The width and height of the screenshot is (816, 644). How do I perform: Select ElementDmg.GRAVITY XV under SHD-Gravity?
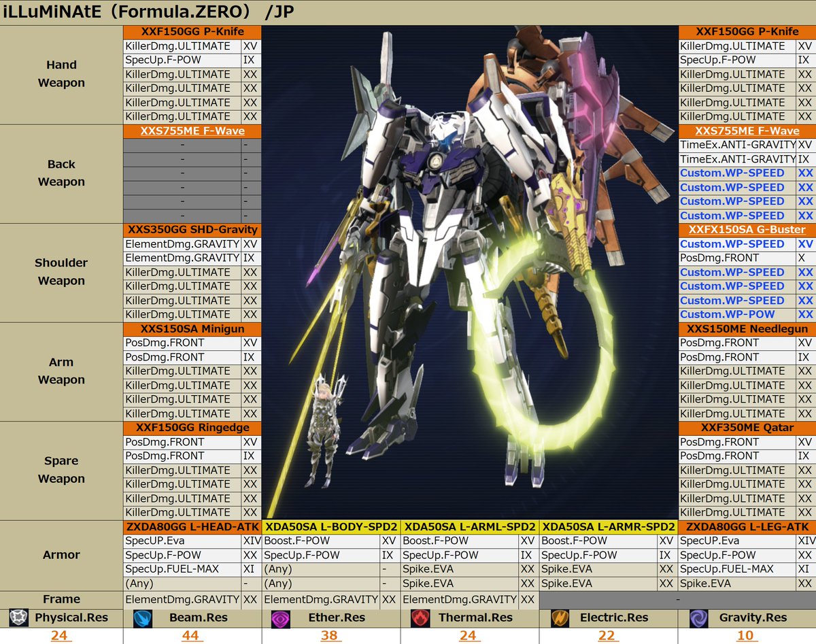point(182,244)
